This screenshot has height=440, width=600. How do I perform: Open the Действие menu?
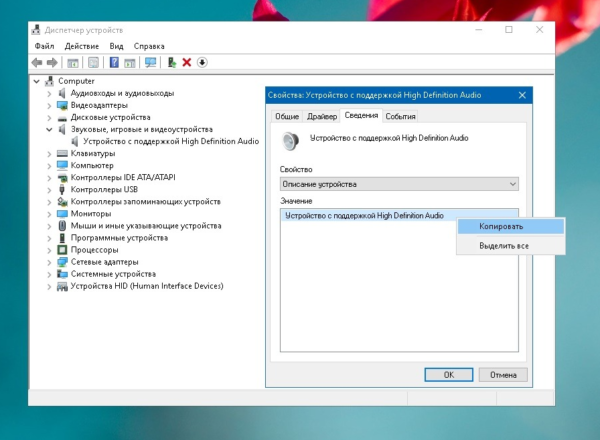tap(81, 46)
